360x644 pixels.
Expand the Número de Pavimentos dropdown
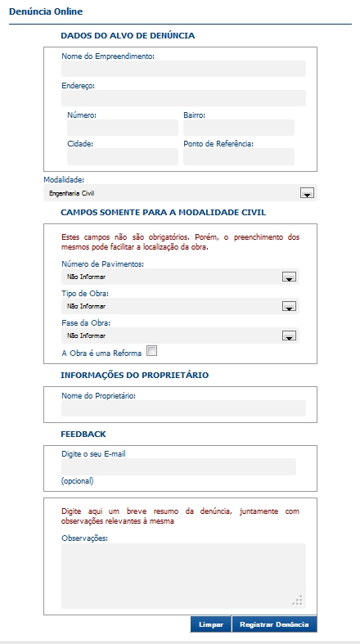pyautogui.click(x=289, y=277)
